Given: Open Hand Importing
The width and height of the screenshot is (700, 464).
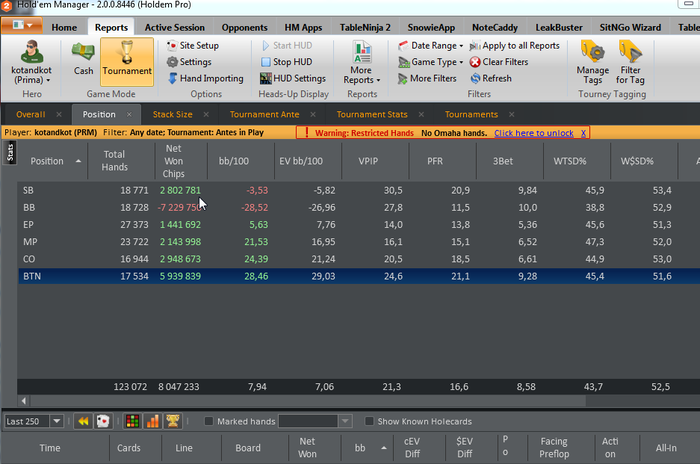Looking at the screenshot, I should pyautogui.click(x=205, y=79).
